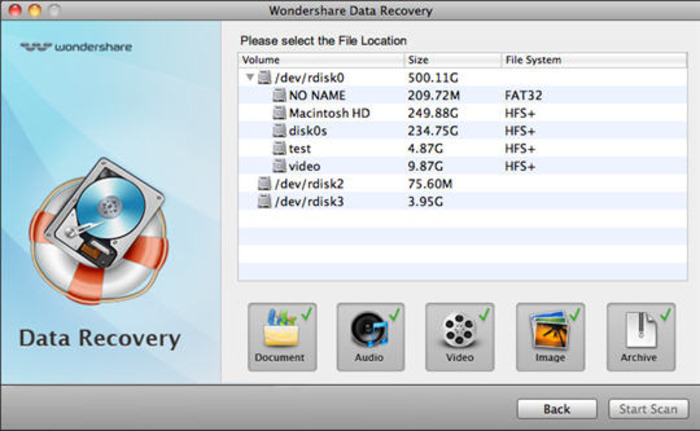Toggle the Audio file type button
The height and width of the screenshot is (431, 700).
click(371, 337)
